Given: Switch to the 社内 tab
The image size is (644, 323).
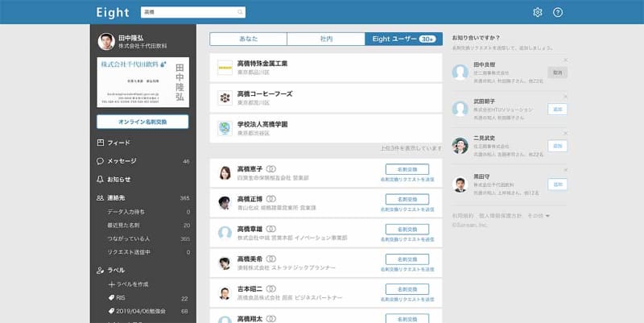Looking at the screenshot, I should pos(326,39).
